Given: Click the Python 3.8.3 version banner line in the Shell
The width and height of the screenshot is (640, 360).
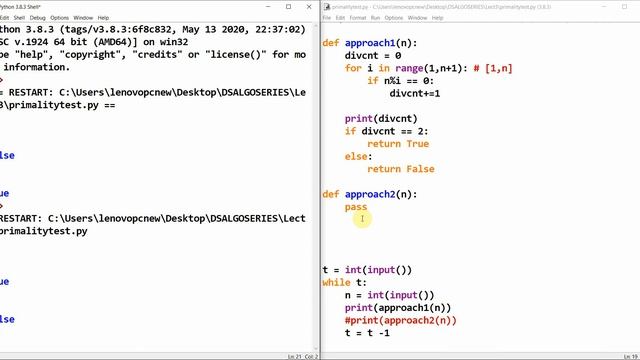Looking at the screenshot, I should (x=153, y=30).
